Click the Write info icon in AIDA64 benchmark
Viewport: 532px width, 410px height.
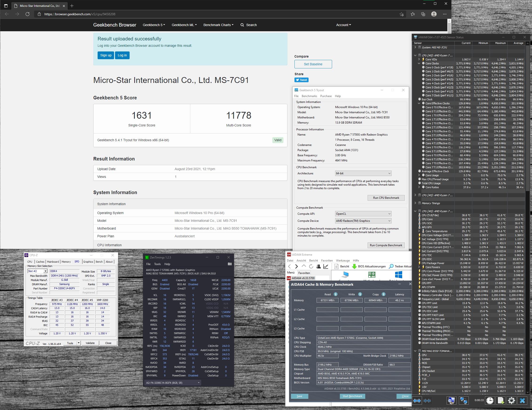pyautogui.click(x=360, y=294)
